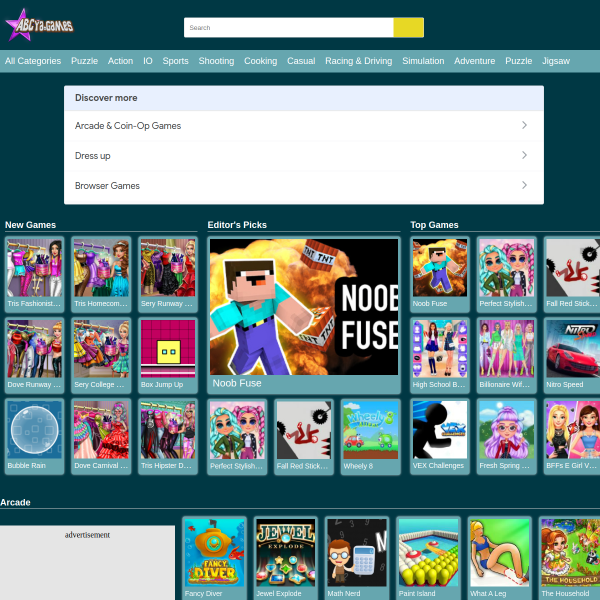Expand the Dress up row chevron
The height and width of the screenshot is (600, 600).
(524, 155)
